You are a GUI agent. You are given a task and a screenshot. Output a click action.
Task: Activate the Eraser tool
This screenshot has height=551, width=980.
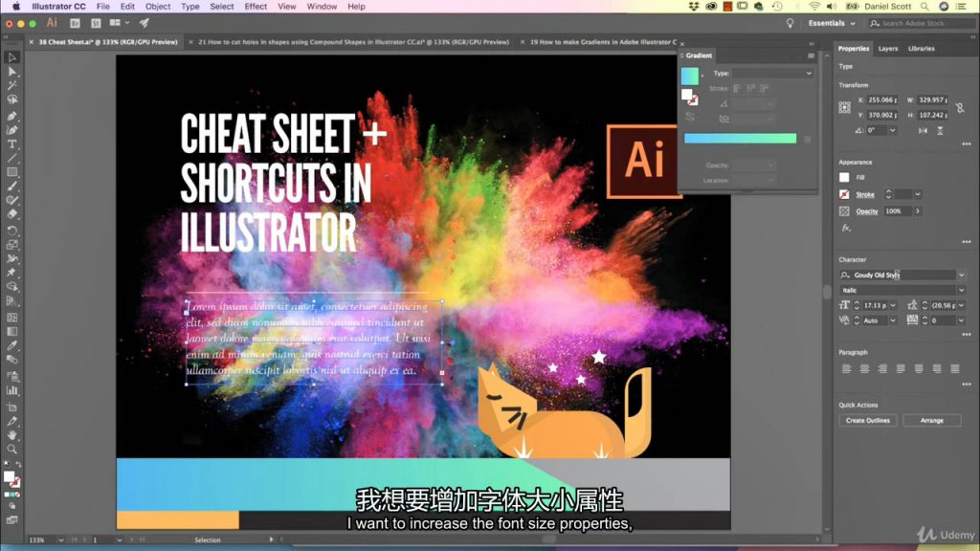(x=11, y=214)
